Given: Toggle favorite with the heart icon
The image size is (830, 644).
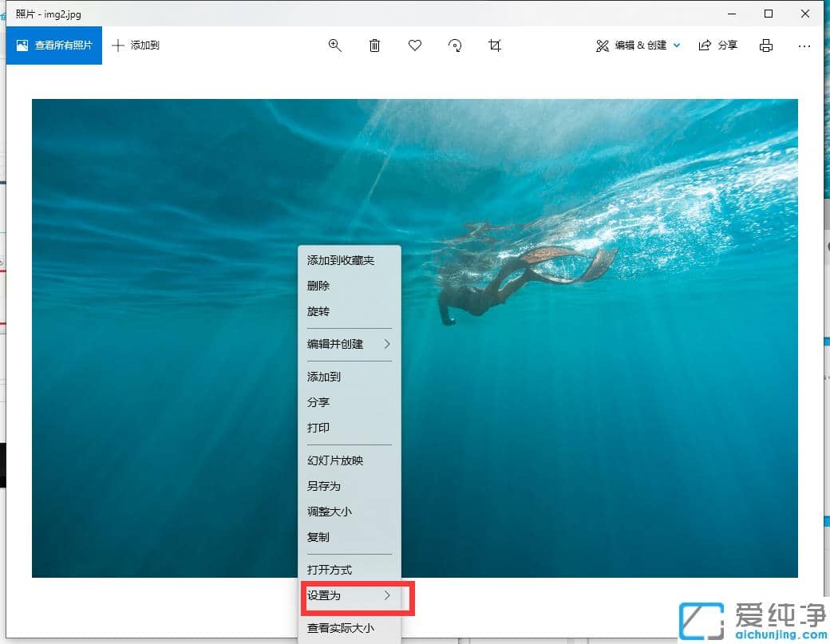Looking at the screenshot, I should click(414, 45).
